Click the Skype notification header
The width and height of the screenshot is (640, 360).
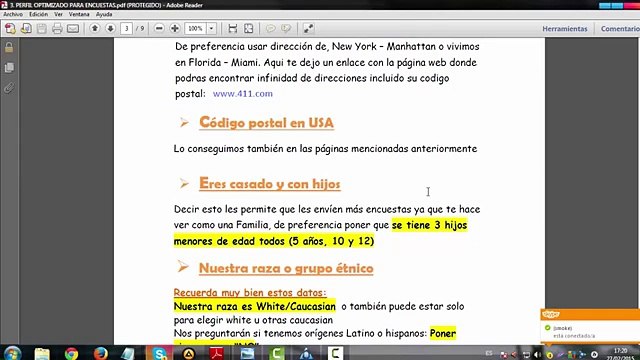[590, 314]
